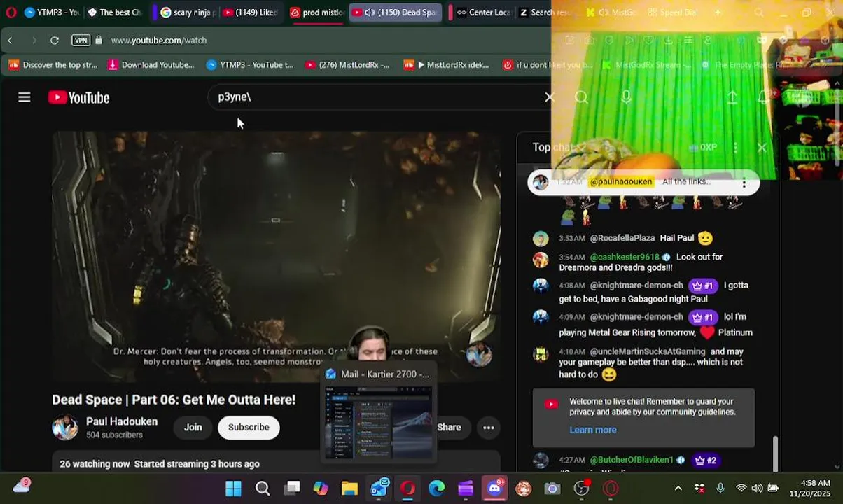Click @uncleMartinSucksAtGaming chat name
This screenshot has height=504, width=843.
(x=648, y=351)
